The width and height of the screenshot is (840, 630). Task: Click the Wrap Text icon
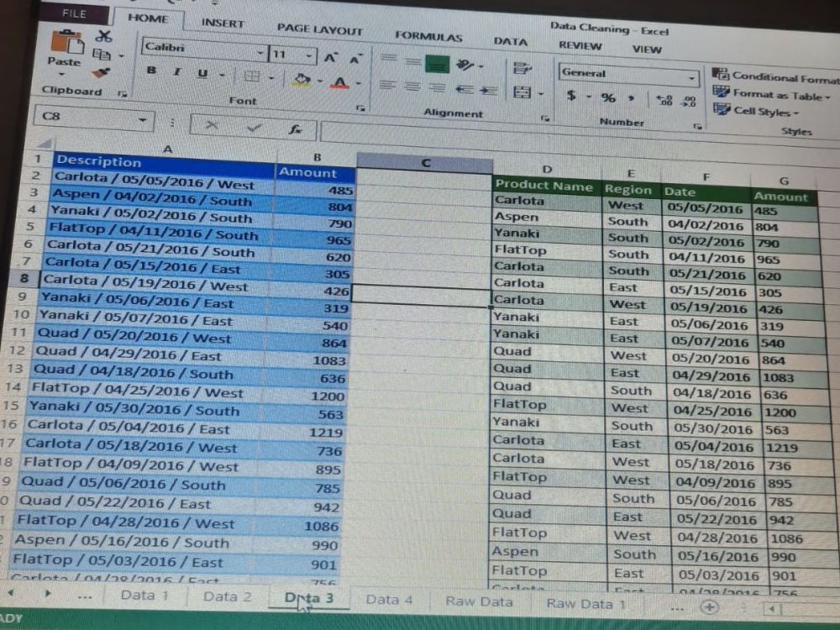pyautogui.click(x=522, y=68)
